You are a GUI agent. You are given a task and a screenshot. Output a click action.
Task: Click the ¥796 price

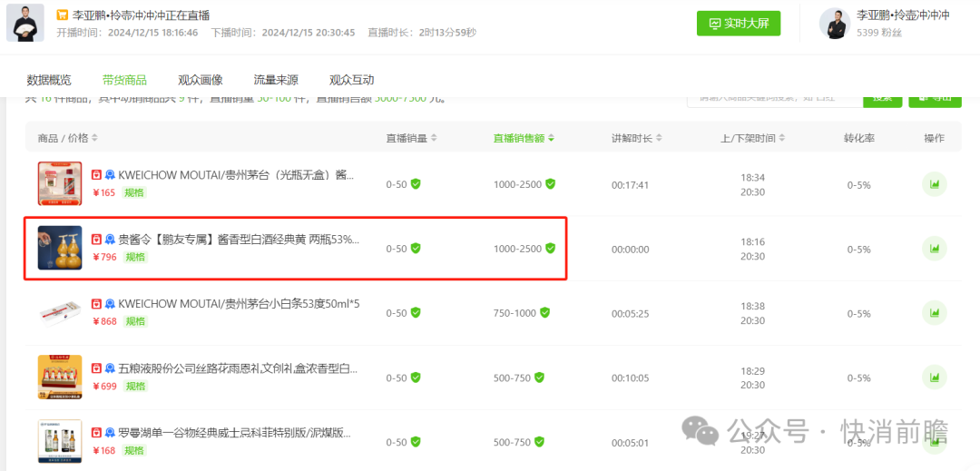[104, 257]
